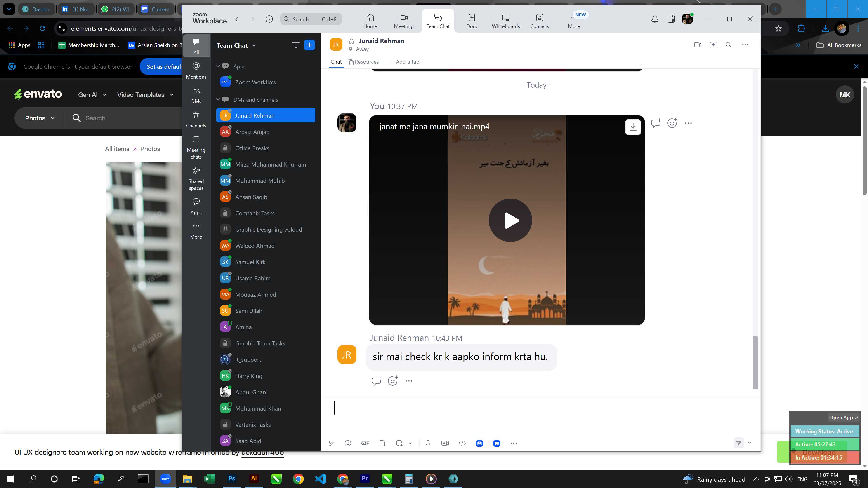
Task: Open send options dropdown beside send button
Action: 750,443
